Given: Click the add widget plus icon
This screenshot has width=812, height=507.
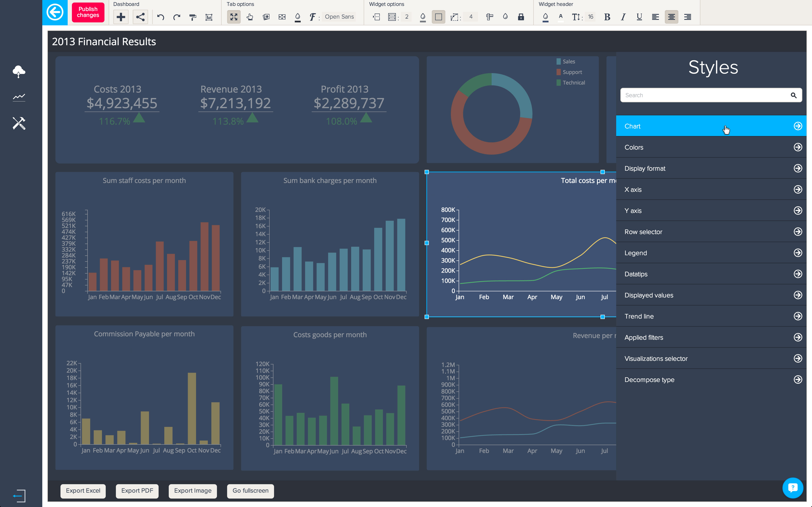Looking at the screenshot, I should (x=121, y=17).
